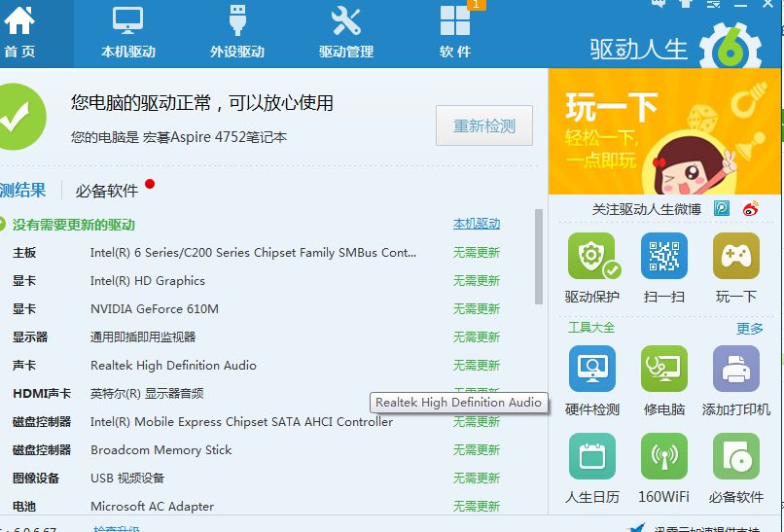Click the Tencent Weibo icon

(722, 208)
